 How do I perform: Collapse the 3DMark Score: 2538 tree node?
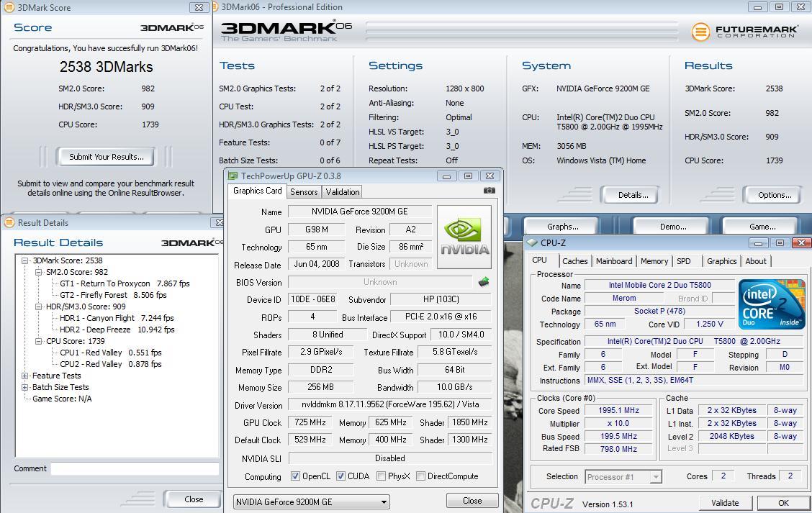pyautogui.click(x=25, y=260)
